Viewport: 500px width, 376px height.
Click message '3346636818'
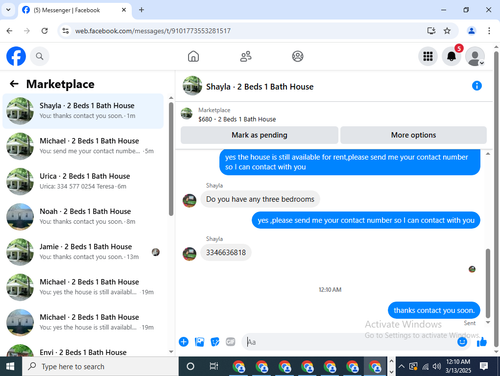pyautogui.click(x=226, y=252)
